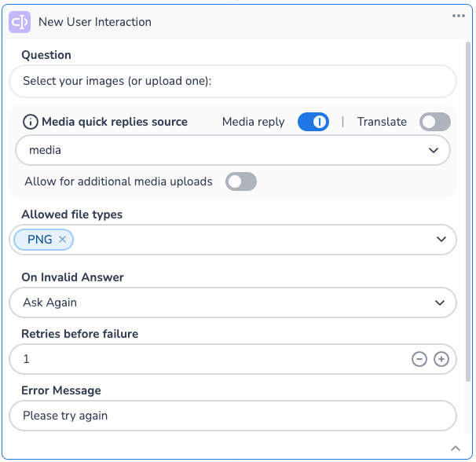Screen dimensions: 476x462
Task: Open the three-dot options menu
Action: [459, 16]
